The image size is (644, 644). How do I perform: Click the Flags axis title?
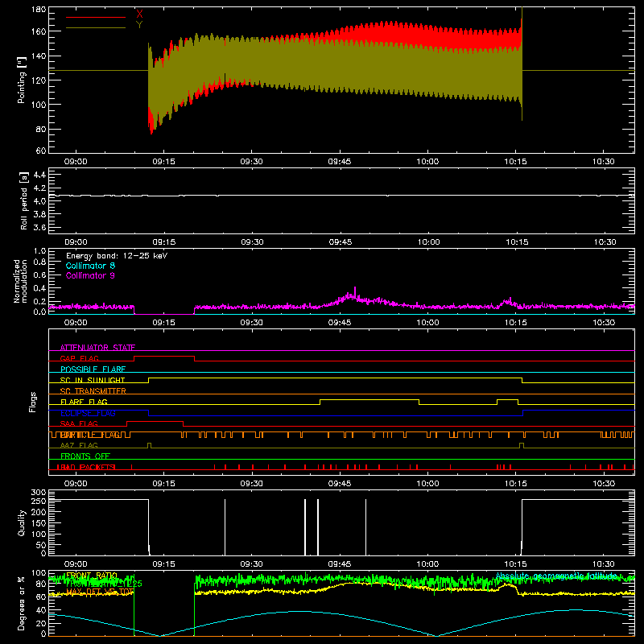click(x=33, y=402)
